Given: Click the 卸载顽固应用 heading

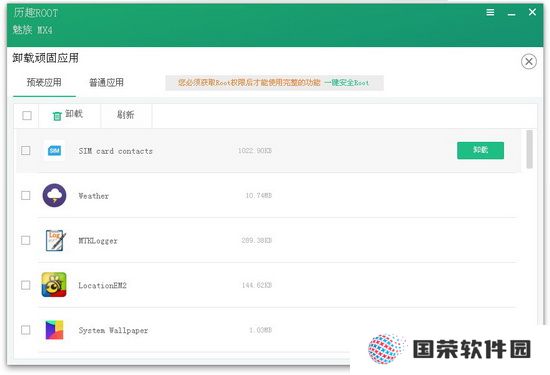Looking at the screenshot, I should (x=46, y=58).
